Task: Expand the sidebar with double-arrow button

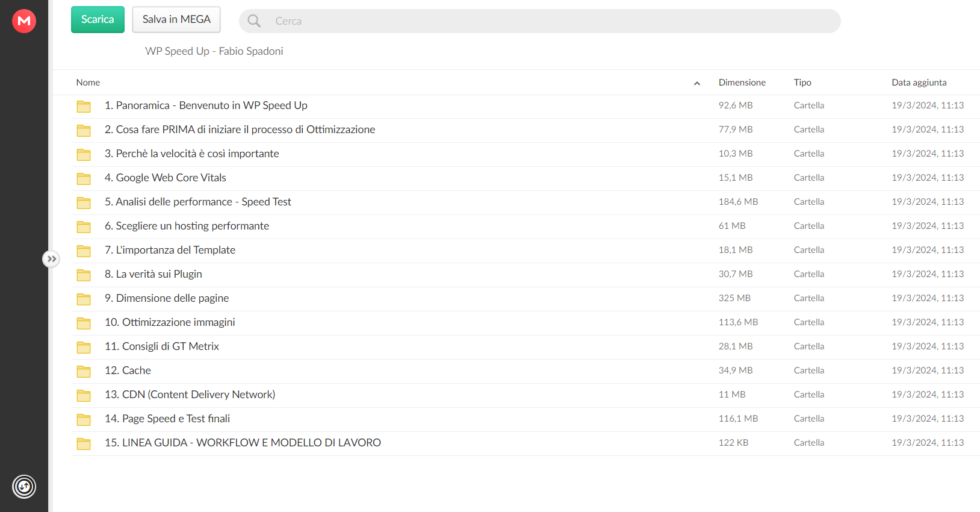Action: [51, 259]
